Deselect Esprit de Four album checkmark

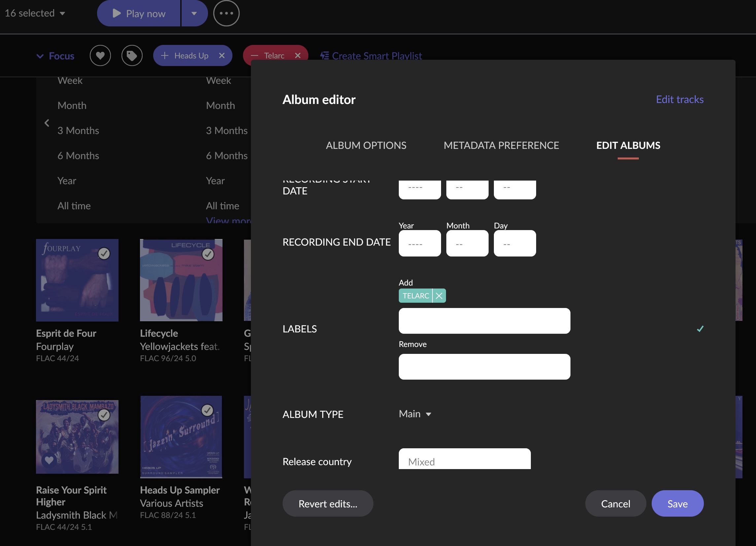(104, 254)
